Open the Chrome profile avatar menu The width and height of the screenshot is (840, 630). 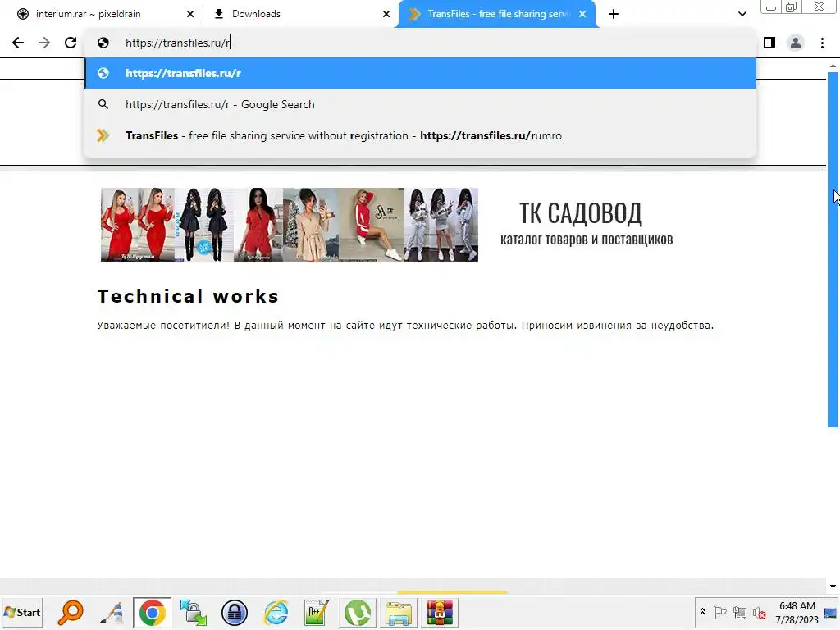(x=796, y=43)
